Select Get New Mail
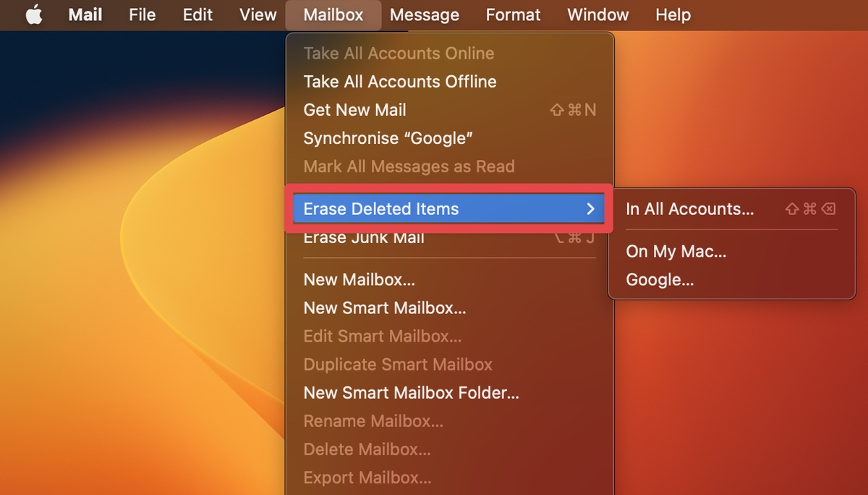 tap(354, 109)
